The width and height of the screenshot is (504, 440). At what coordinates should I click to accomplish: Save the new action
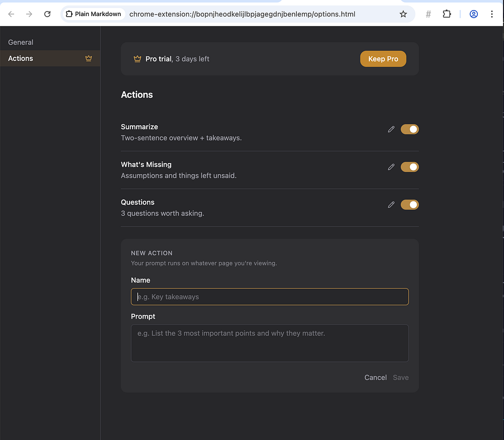401,378
